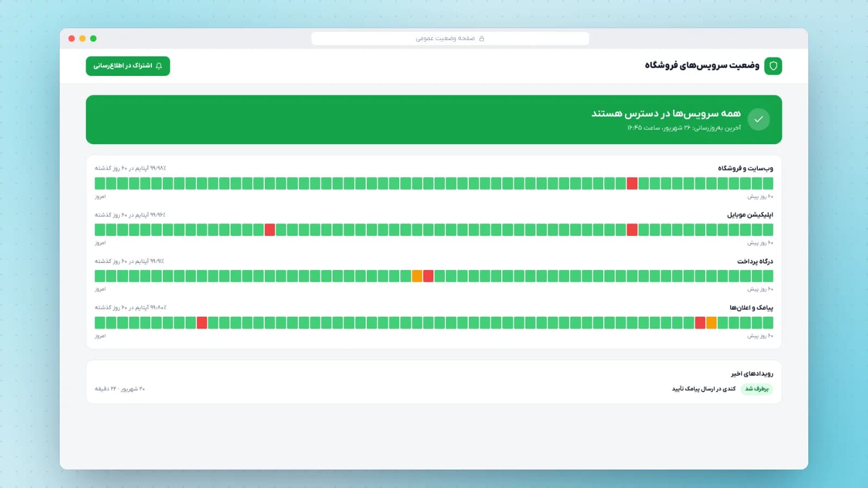Click the uptime figure "۹۹/۹۶٪ آپتایم در ۶۰ روز گذشته"
868x488 pixels.
tap(130, 215)
